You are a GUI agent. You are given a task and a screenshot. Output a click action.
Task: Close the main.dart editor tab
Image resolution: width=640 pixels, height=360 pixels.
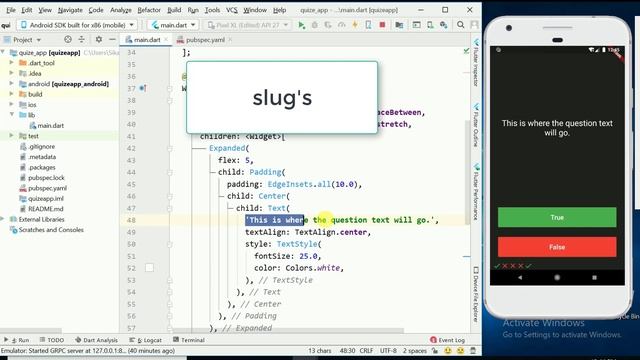[166, 40]
